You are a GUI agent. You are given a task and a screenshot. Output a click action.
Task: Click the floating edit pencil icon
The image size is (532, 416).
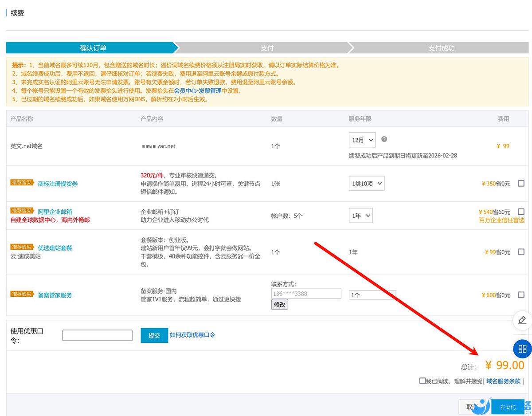click(x=522, y=320)
